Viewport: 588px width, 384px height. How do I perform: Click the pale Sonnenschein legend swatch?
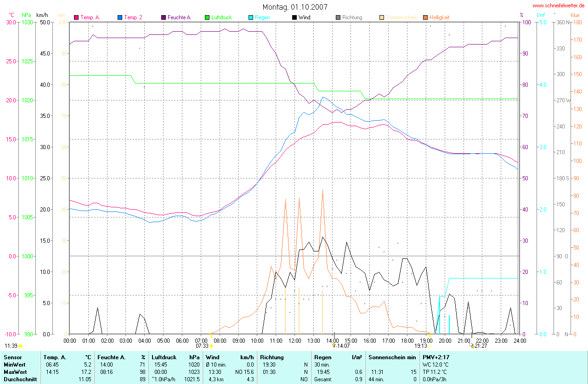(382, 17)
